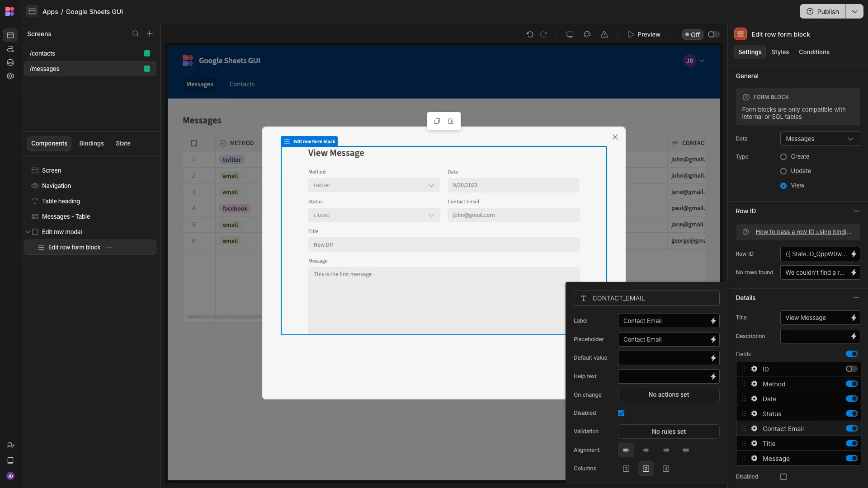Open bindings for the Placeholder field
868x488 pixels.
click(x=713, y=339)
